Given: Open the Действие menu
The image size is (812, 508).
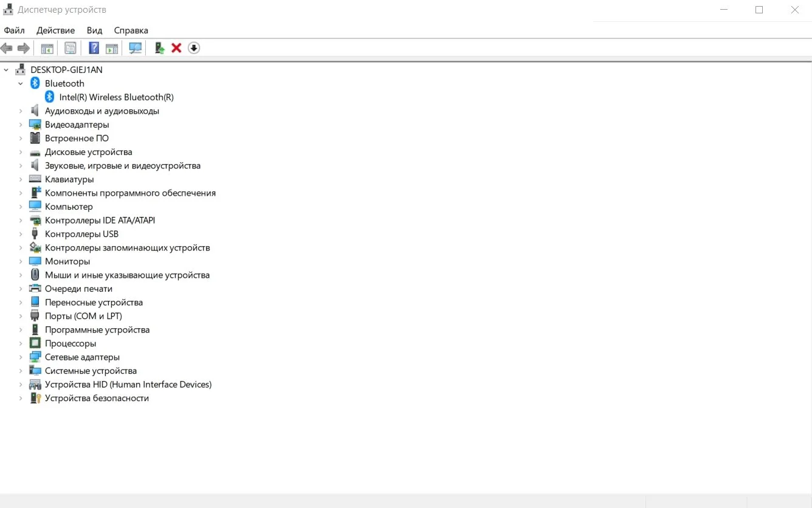Looking at the screenshot, I should coord(55,30).
